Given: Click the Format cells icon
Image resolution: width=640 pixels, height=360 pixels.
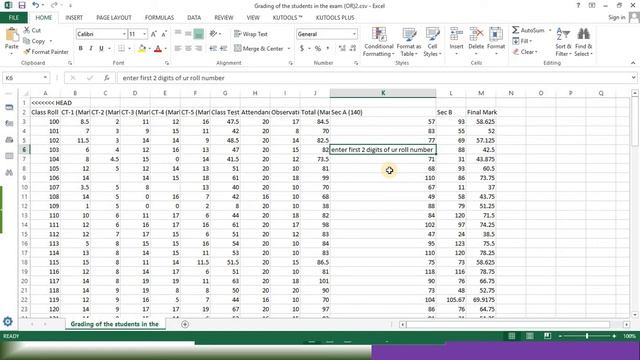Looking at the screenshot, I should coord(496,35).
